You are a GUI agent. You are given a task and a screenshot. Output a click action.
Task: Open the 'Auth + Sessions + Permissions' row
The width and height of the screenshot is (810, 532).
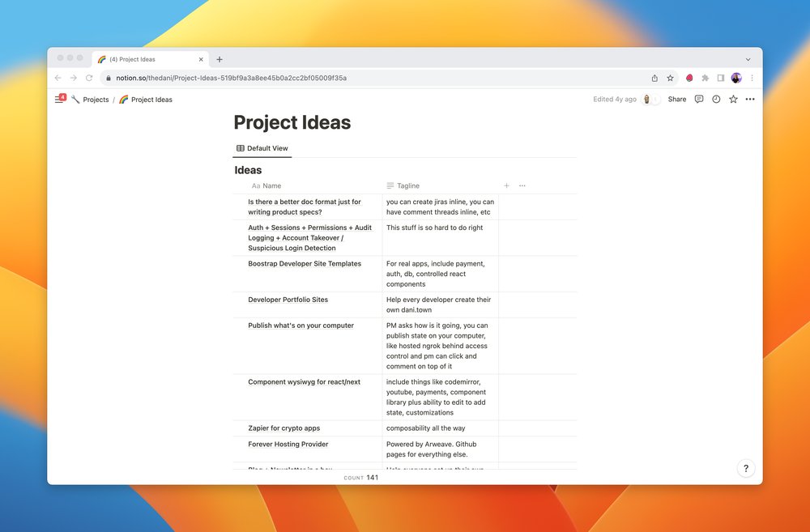pos(309,237)
